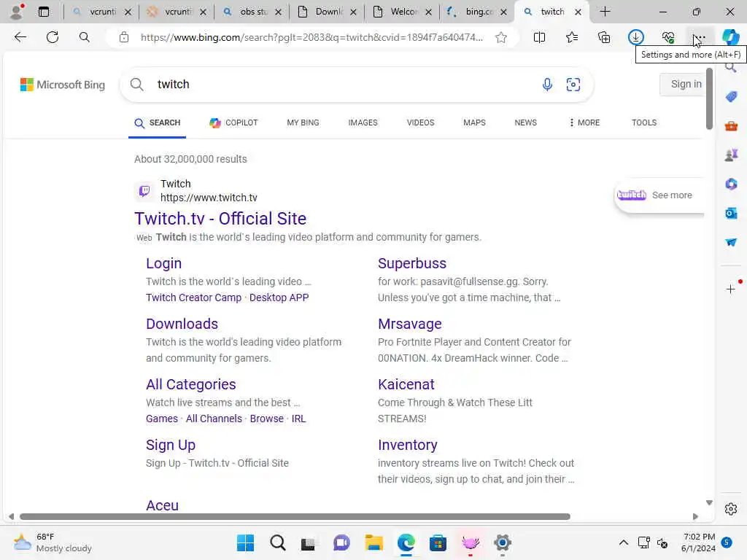747x560 pixels.
Task: Click the vertical page scrollbar thumb
Action: (709, 98)
